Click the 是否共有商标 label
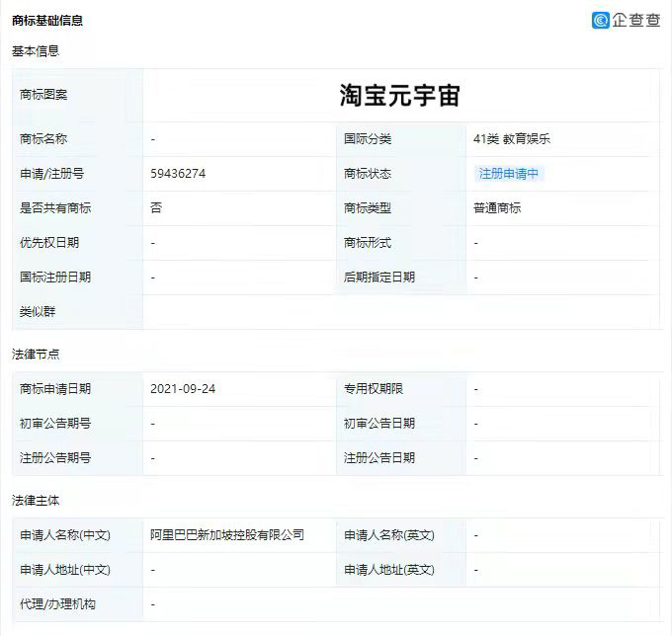 (55, 208)
